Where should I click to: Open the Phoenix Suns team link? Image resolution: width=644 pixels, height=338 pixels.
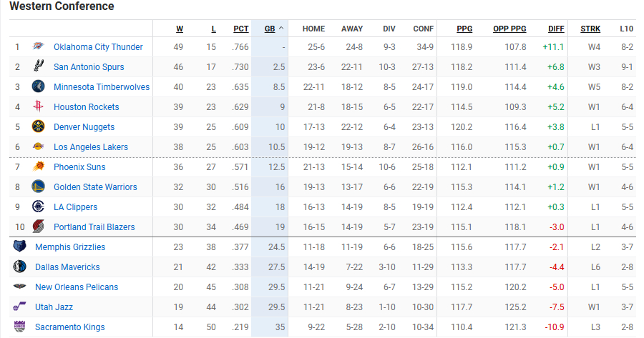tap(79, 167)
